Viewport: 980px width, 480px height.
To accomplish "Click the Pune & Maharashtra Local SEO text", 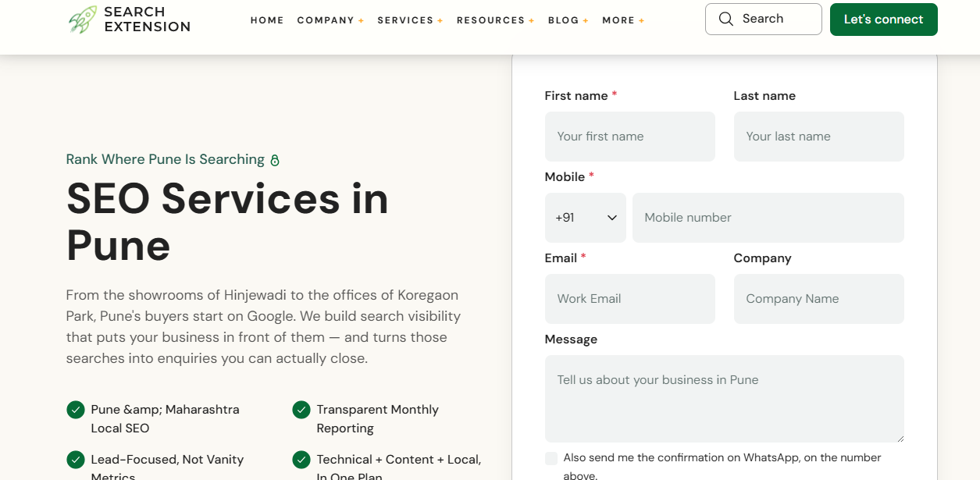I will (x=165, y=419).
